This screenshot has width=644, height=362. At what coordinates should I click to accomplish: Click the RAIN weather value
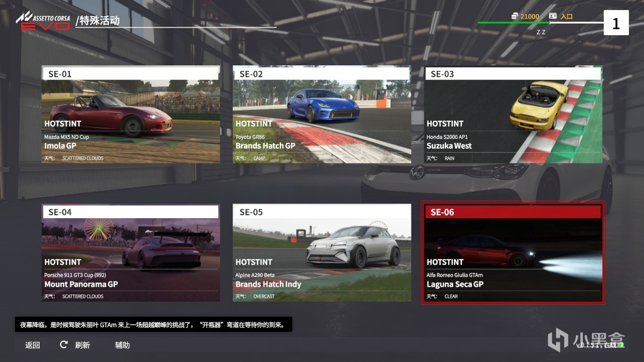(449, 158)
